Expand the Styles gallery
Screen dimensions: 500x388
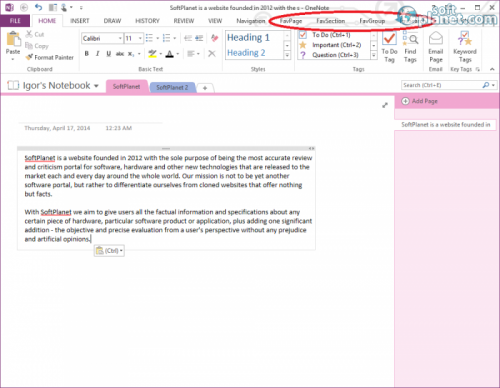tap(287, 55)
